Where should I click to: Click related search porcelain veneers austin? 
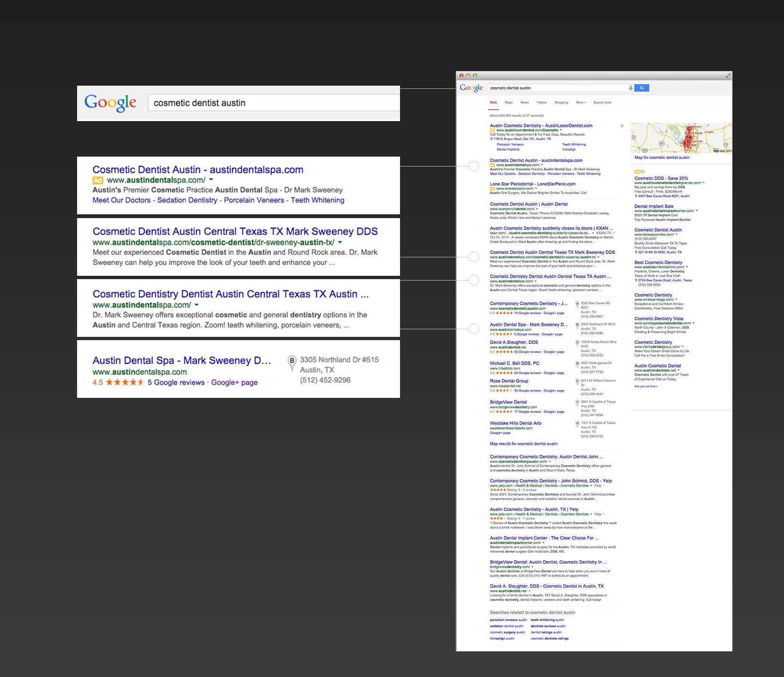(508, 620)
